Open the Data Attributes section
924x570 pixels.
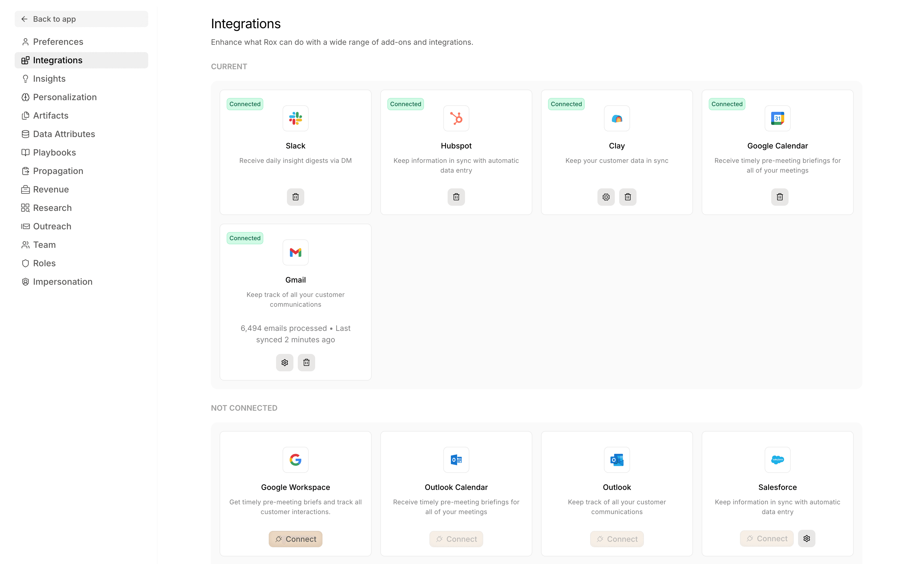[x=64, y=134]
